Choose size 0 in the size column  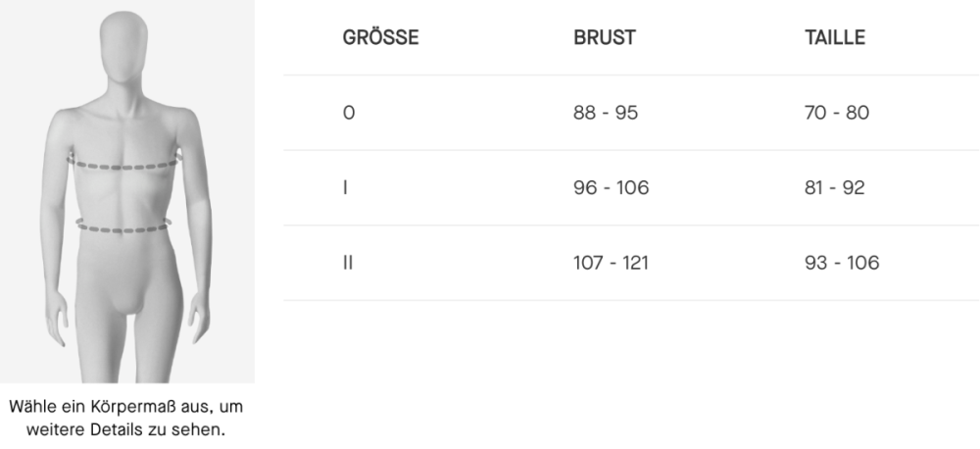[349, 113]
